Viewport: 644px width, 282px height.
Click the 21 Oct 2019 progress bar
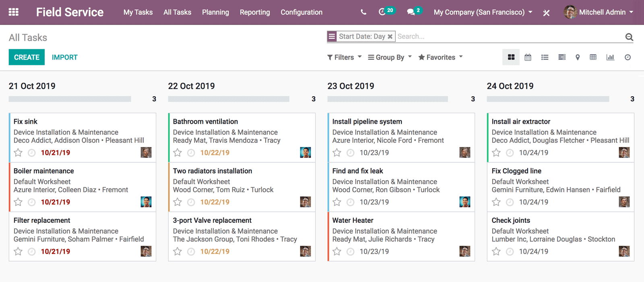tap(70, 99)
